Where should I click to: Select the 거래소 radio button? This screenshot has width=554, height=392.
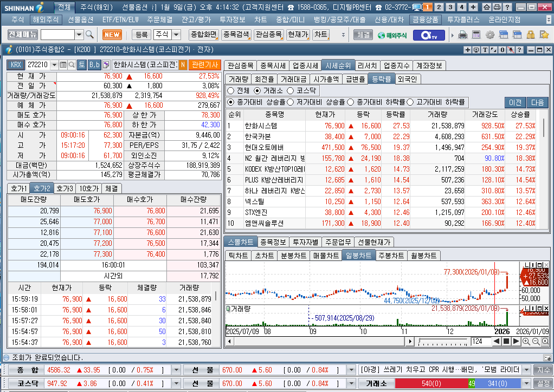click(257, 90)
